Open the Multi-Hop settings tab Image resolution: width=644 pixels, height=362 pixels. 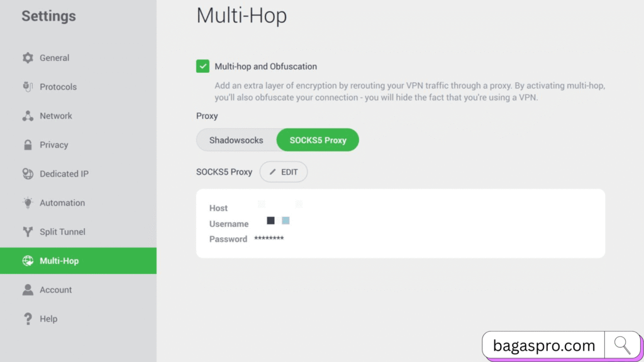click(x=59, y=261)
